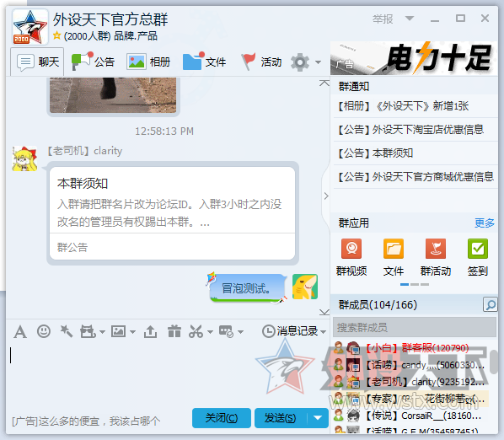This screenshot has width=504, height=440.
Task: Click the send picture icon
Action: click(x=118, y=331)
